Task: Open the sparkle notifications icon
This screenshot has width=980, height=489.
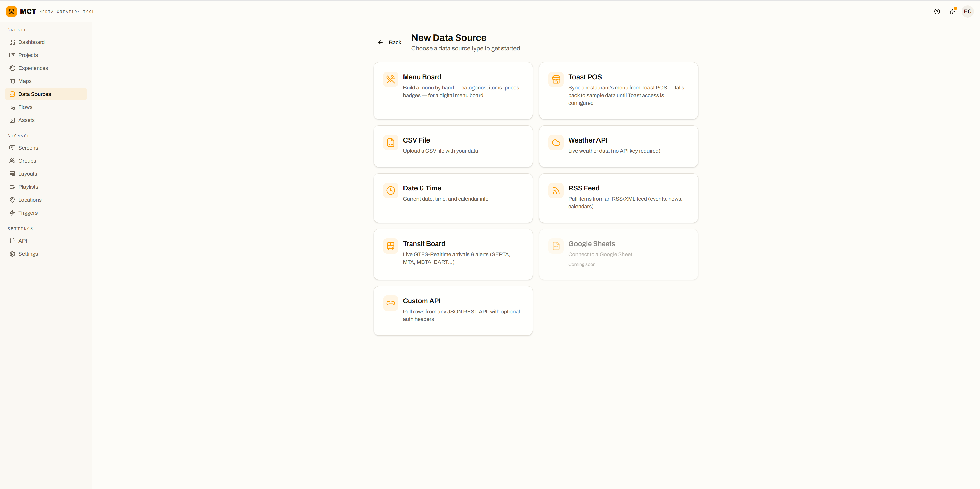Action: (x=952, y=11)
